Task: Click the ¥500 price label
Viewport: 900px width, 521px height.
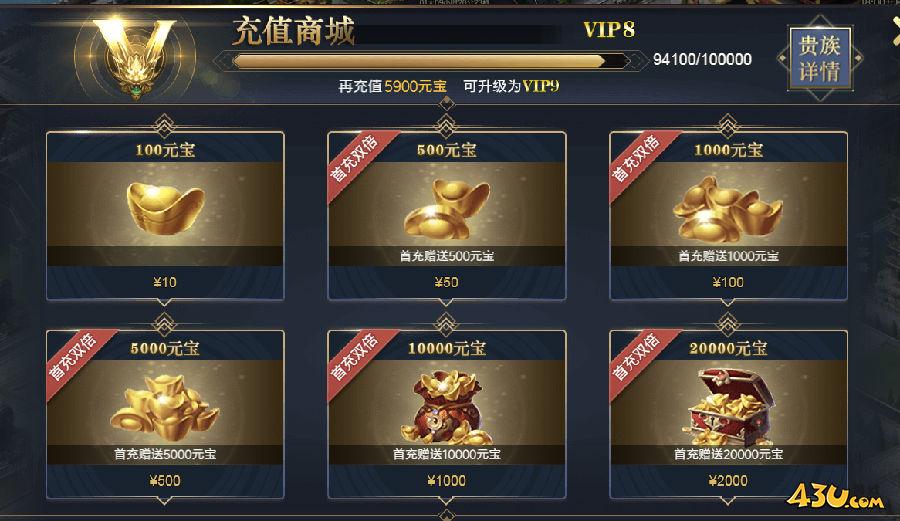Action: 165,481
